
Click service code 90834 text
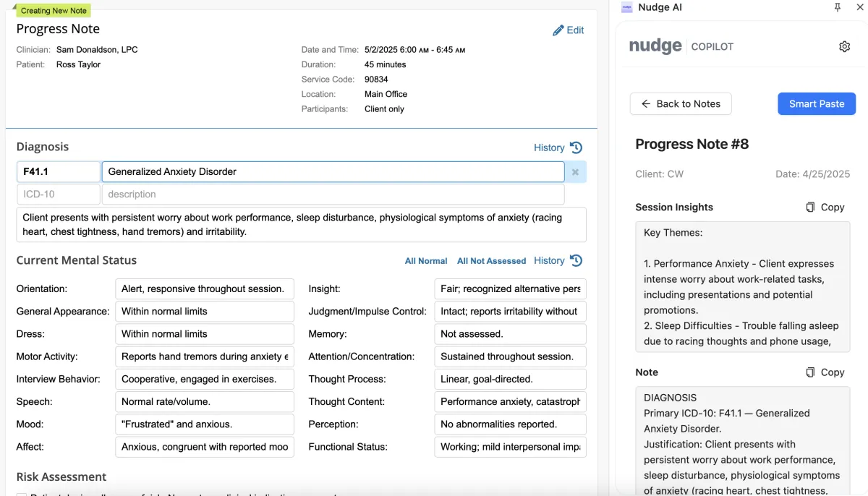pos(376,80)
